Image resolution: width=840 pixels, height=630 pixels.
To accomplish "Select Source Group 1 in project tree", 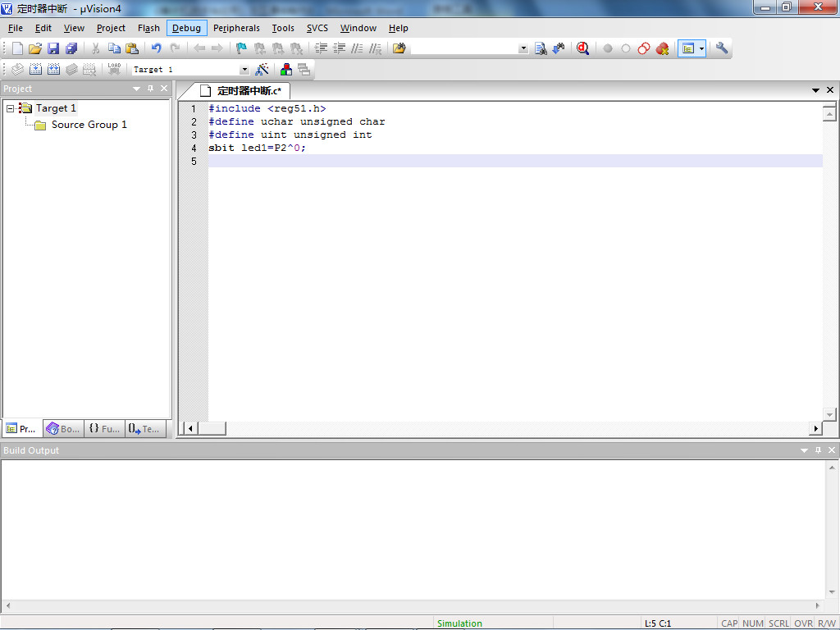I will click(89, 125).
